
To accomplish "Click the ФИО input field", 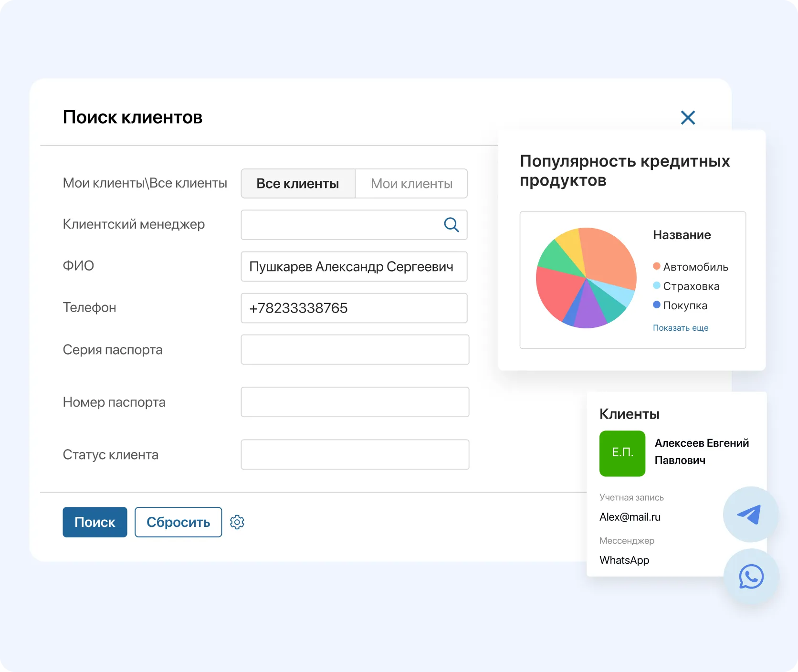I will tap(354, 267).
